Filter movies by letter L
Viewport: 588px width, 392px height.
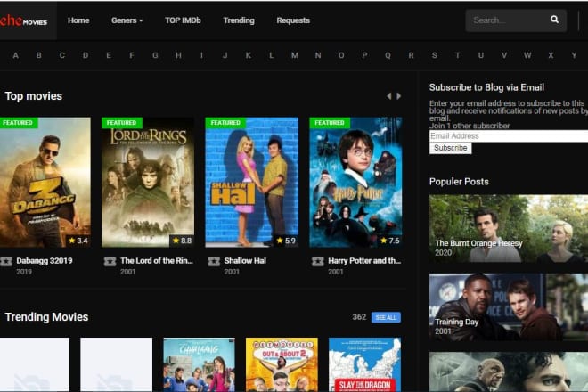click(271, 55)
